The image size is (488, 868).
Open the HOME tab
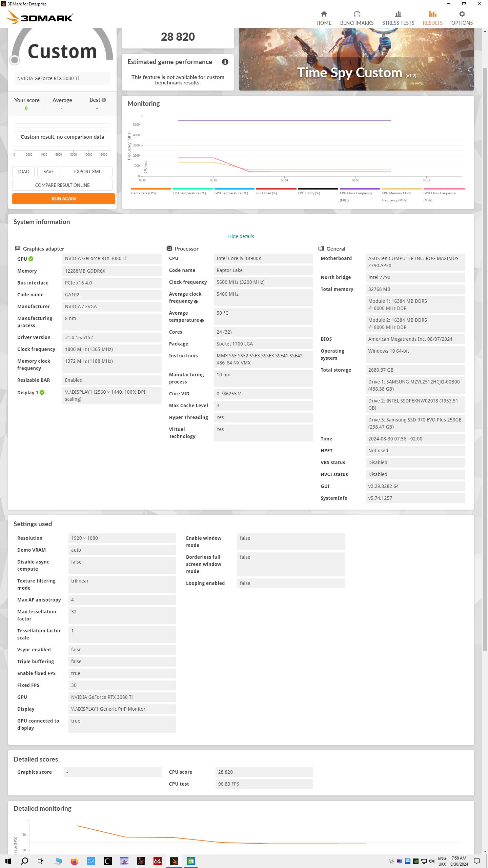click(x=324, y=18)
